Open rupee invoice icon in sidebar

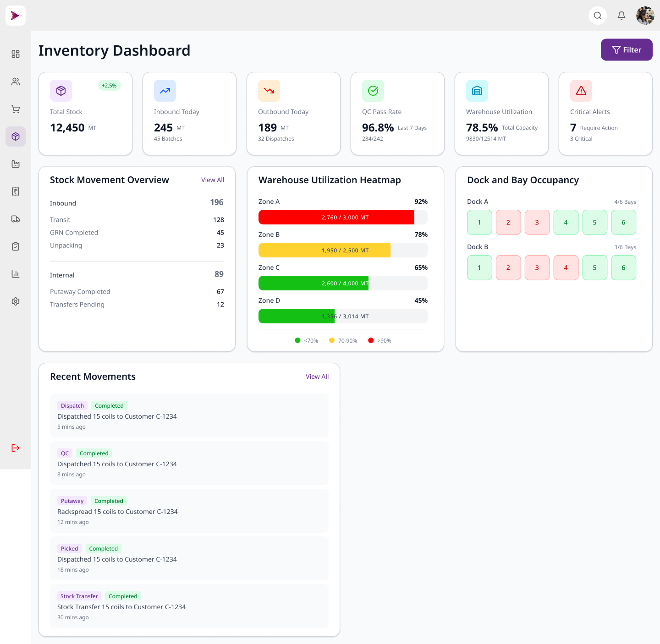tap(16, 191)
